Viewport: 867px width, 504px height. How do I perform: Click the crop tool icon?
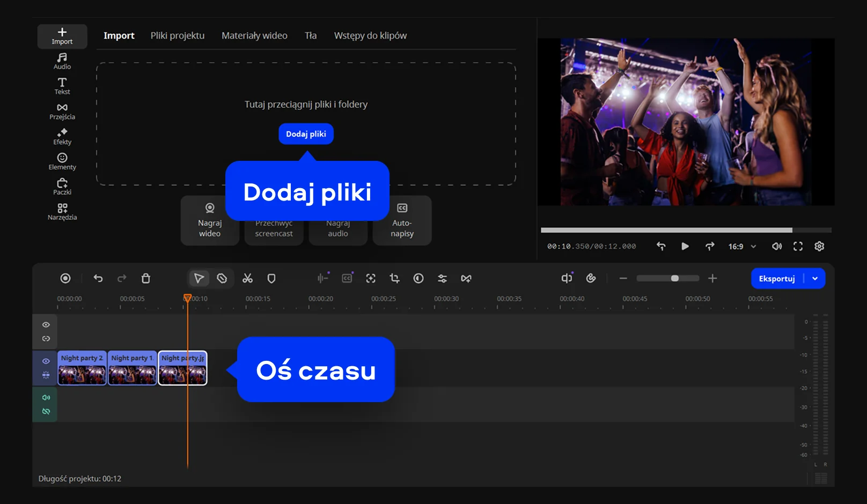pos(395,278)
